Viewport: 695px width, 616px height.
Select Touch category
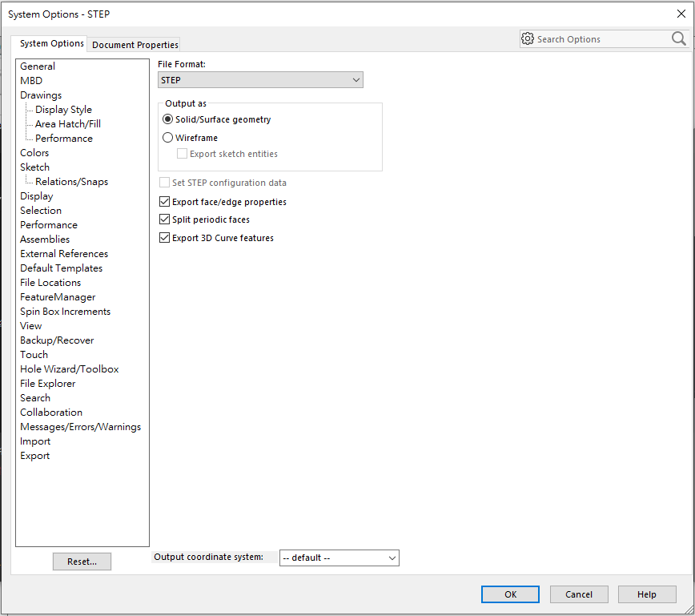[34, 355]
